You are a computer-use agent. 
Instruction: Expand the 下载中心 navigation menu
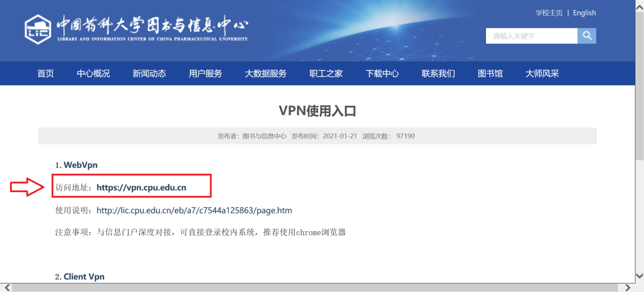click(x=382, y=73)
